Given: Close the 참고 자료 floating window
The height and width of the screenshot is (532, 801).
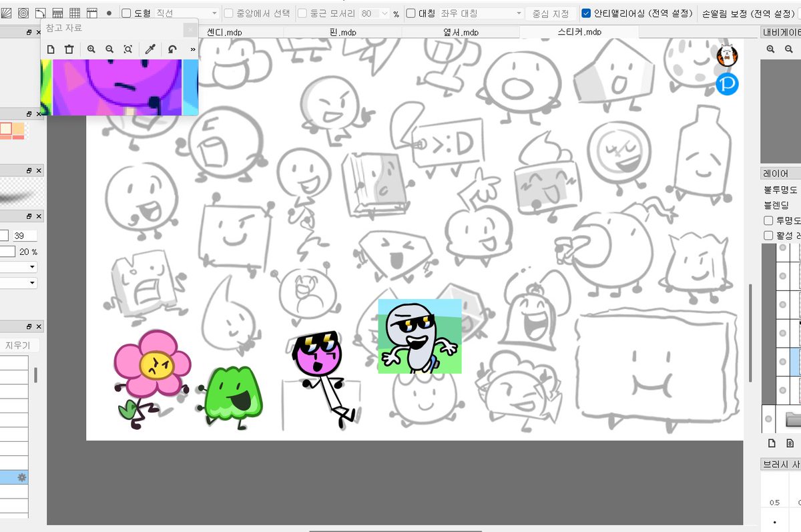Looking at the screenshot, I should 190,29.
